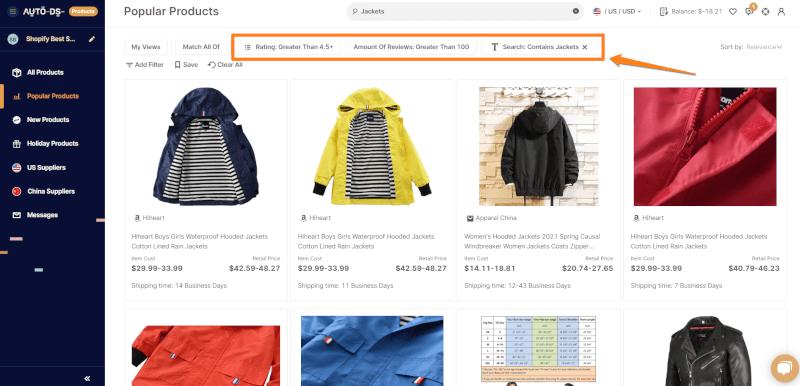The image size is (800, 386).
Task: Open notifications chat icon with badge
Action: click(749, 11)
